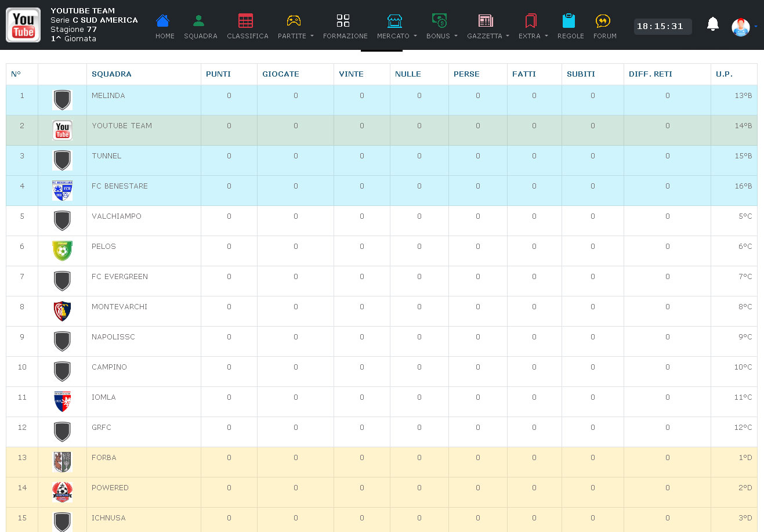Open Squadra person icon
This screenshot has width=764, height=532.
point(198,21)
